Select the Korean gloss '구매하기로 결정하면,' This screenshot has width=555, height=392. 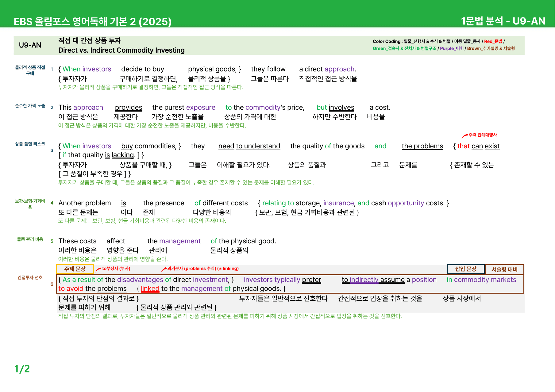tap(148, 79)
